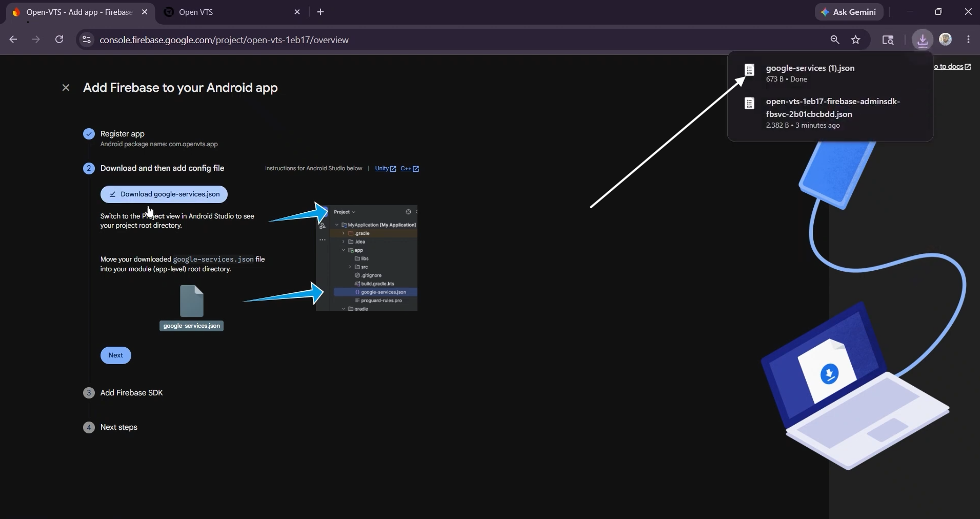The image size is (980, 519).
Task: Click the Unity external link icon
Action: click(x=393, y=169)
